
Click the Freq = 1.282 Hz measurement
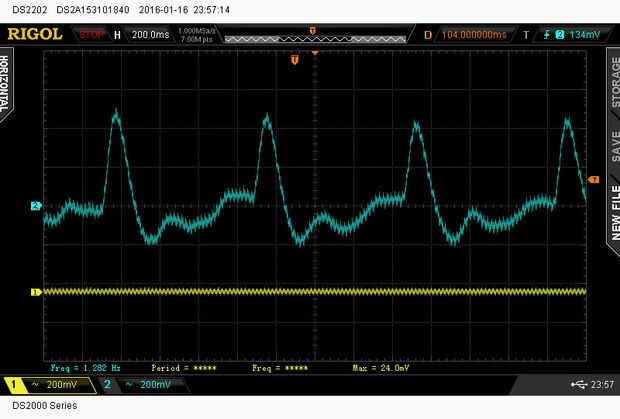pyautogui.click(x=85, y=368)
